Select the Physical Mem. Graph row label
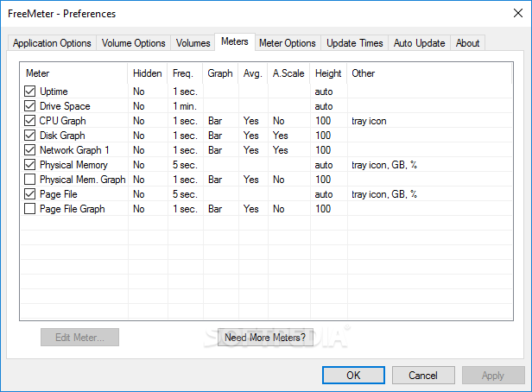 pyautogui.click(x=82, y=180)
